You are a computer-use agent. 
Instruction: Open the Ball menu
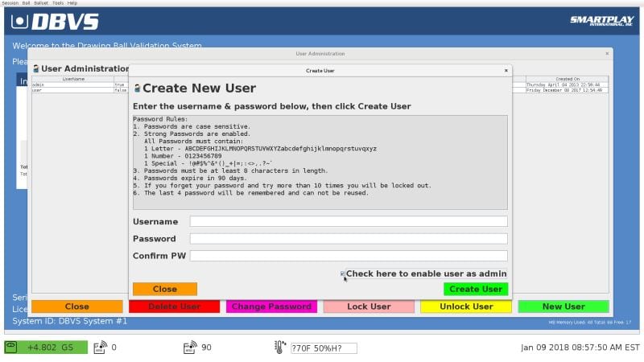point(26,3)
